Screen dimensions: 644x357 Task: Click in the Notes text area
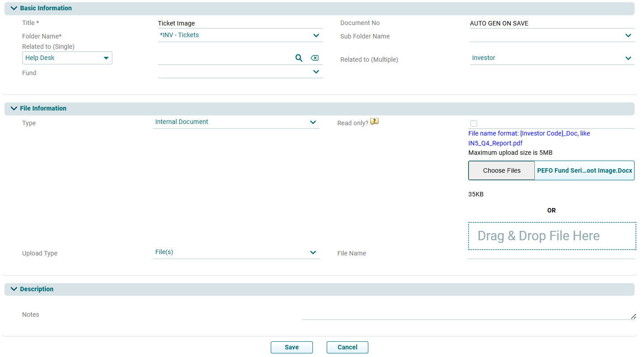(468, 314)
